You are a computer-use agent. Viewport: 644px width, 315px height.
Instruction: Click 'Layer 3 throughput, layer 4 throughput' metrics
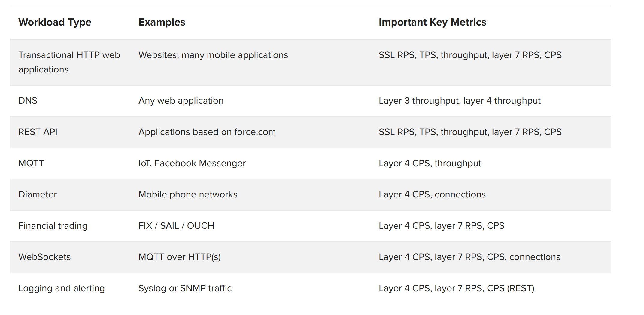point(460,101)
